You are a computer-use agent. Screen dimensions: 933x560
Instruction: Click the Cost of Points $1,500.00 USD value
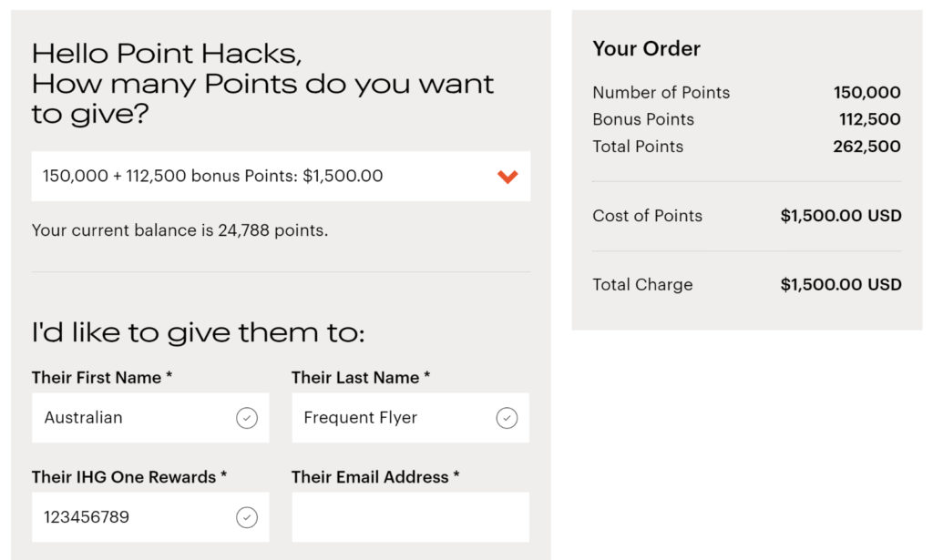(840, 216)
